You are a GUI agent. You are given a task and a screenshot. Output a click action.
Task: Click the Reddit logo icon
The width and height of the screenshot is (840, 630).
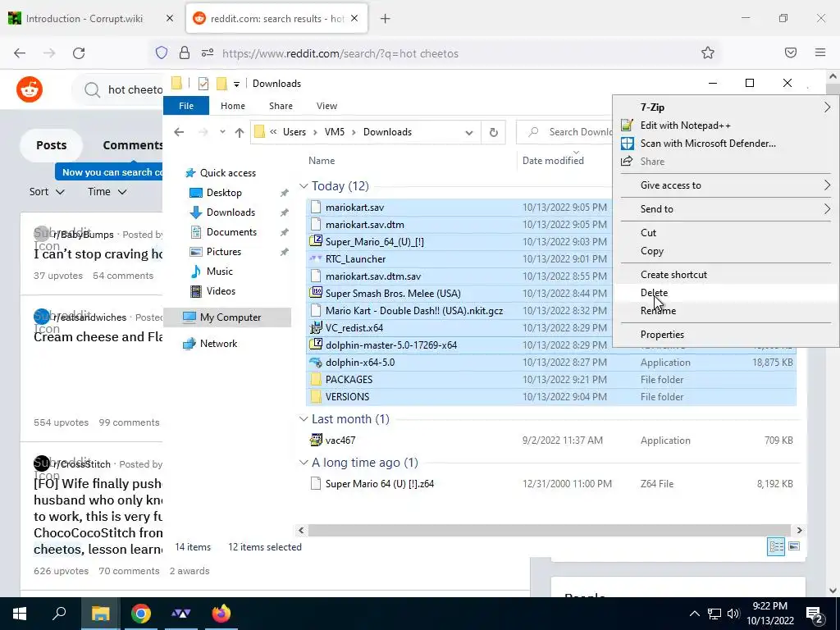point(30,89)
